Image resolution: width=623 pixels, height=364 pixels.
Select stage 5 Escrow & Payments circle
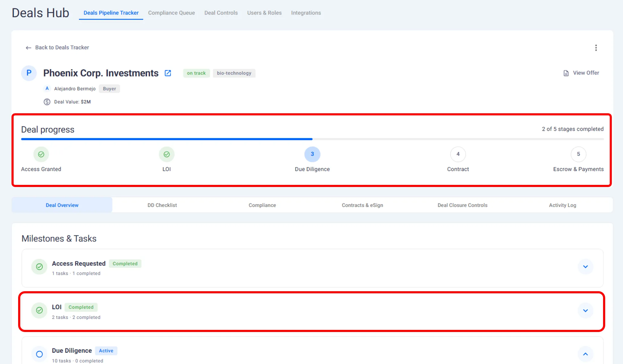[x=578, y=154]
